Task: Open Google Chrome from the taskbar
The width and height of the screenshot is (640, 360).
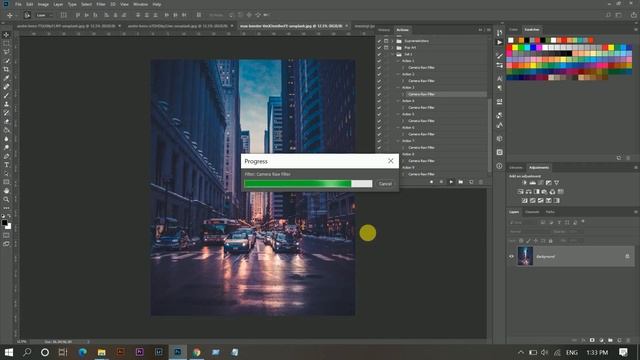Action: 197,352
